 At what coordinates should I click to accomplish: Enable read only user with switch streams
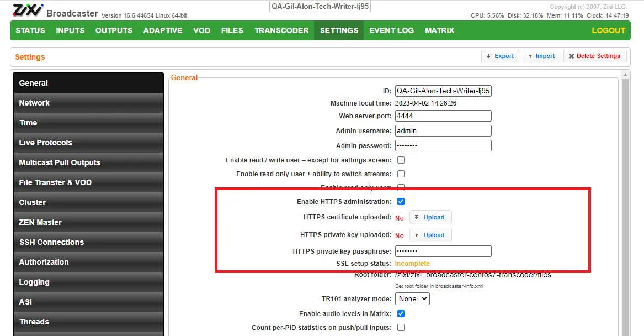pyautogui.click(x=401, y=174)
